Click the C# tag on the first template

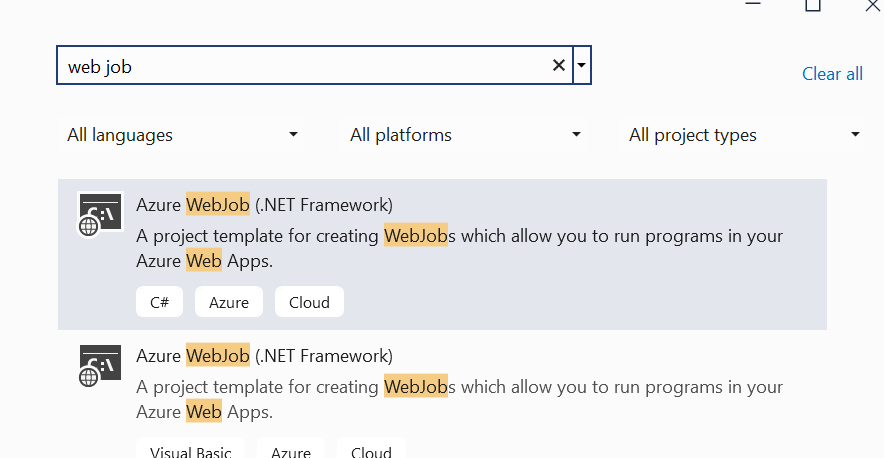pos(160,302)
